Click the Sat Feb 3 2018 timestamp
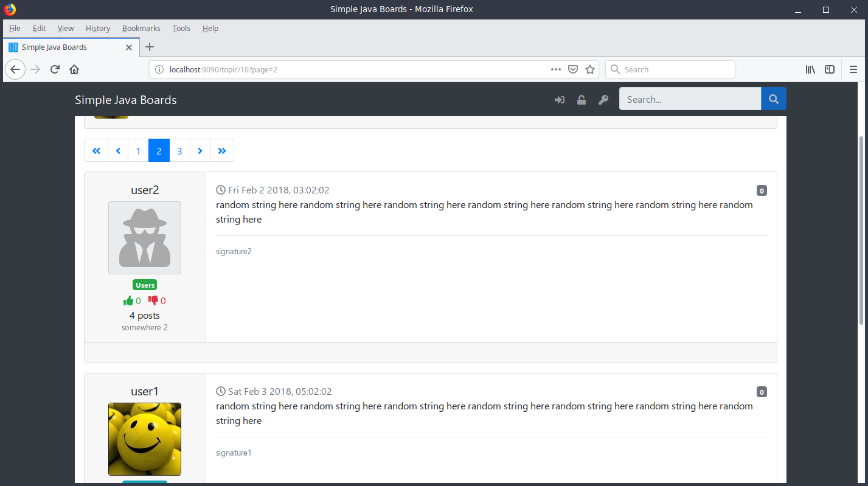Screen dimensions: 868x486 coord(280,392)
